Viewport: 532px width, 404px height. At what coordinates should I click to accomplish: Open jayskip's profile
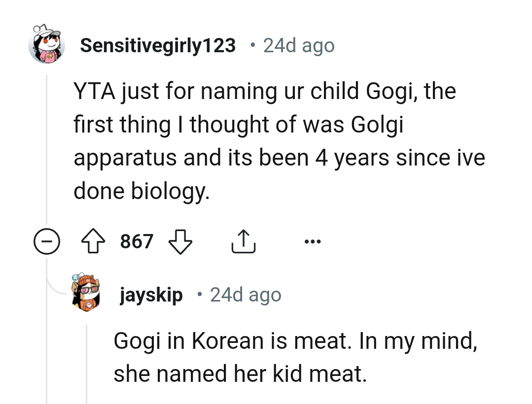click(x=151, y=295)
